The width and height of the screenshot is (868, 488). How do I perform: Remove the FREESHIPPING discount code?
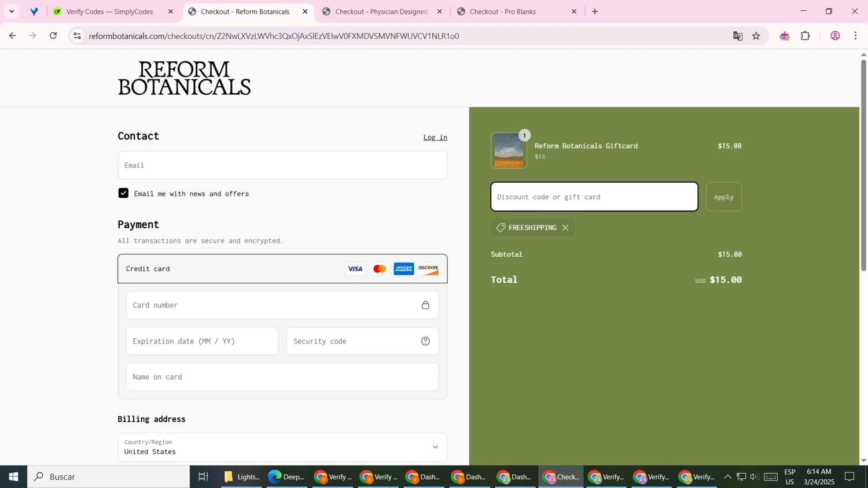pos(565,228)
